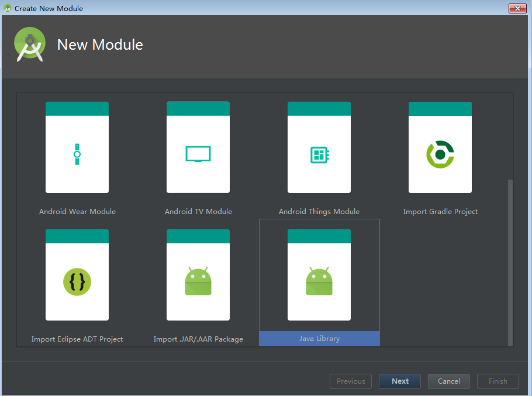Click the Android Studio logo in header
Image resolution: width=532 pixels, height=396 pixels.
point(30,44)
